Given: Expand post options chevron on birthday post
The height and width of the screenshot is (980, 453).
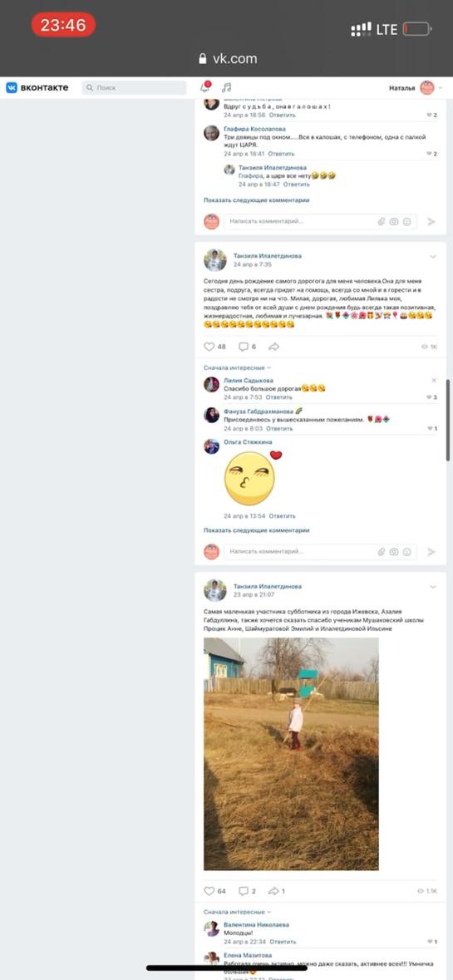Looking at the screenshot, I should [x=433, y=257].
